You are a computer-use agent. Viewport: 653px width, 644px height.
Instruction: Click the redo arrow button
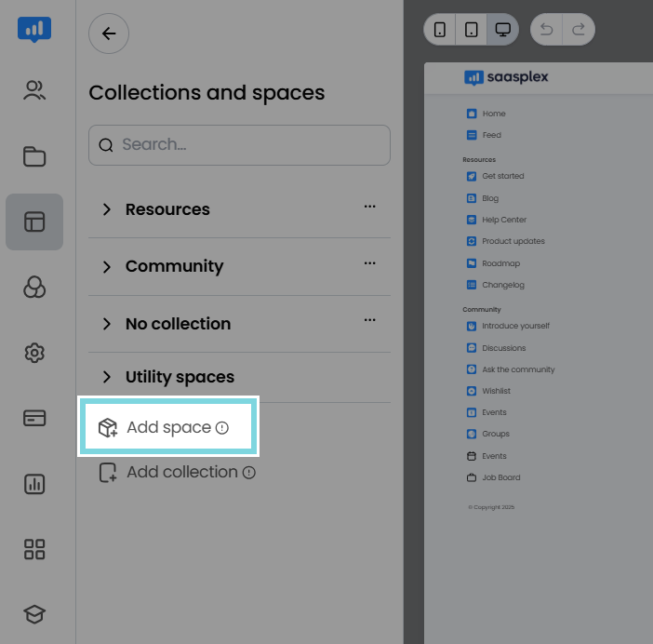click(579, 30)
